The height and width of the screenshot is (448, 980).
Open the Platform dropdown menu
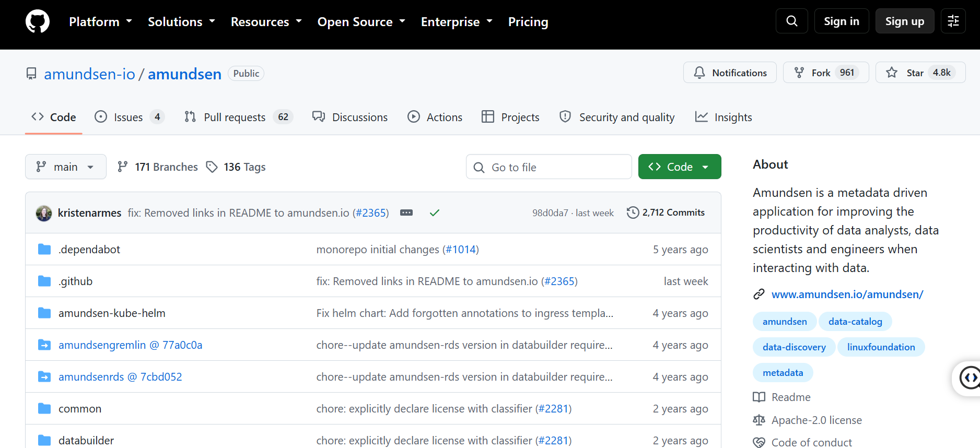pyautogui.click(x=100, y=21)
